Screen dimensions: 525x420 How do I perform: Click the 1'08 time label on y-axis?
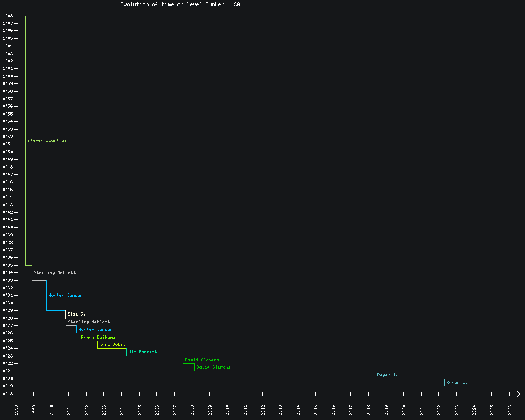(x=7, y=16)
